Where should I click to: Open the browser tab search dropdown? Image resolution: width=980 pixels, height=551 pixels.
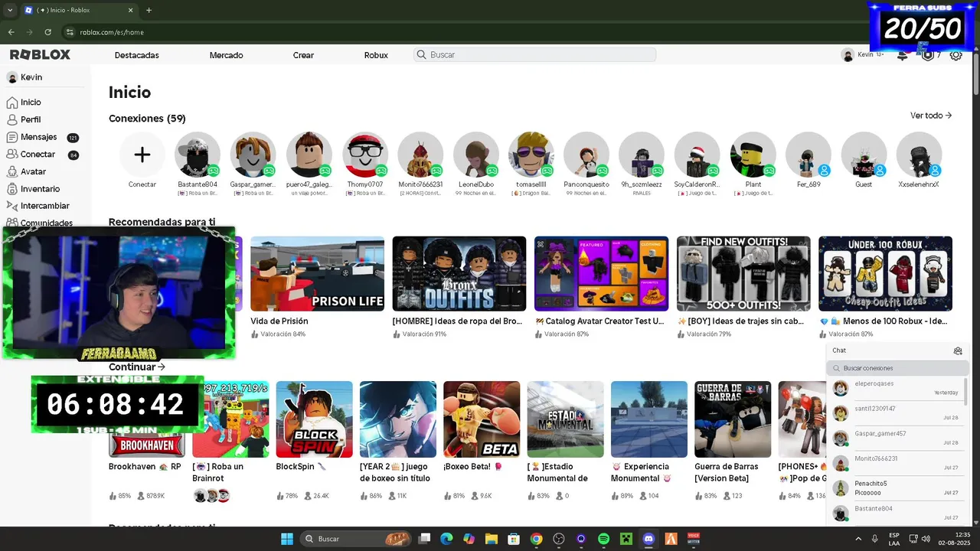pyautogui.click(x=9, y=10)
